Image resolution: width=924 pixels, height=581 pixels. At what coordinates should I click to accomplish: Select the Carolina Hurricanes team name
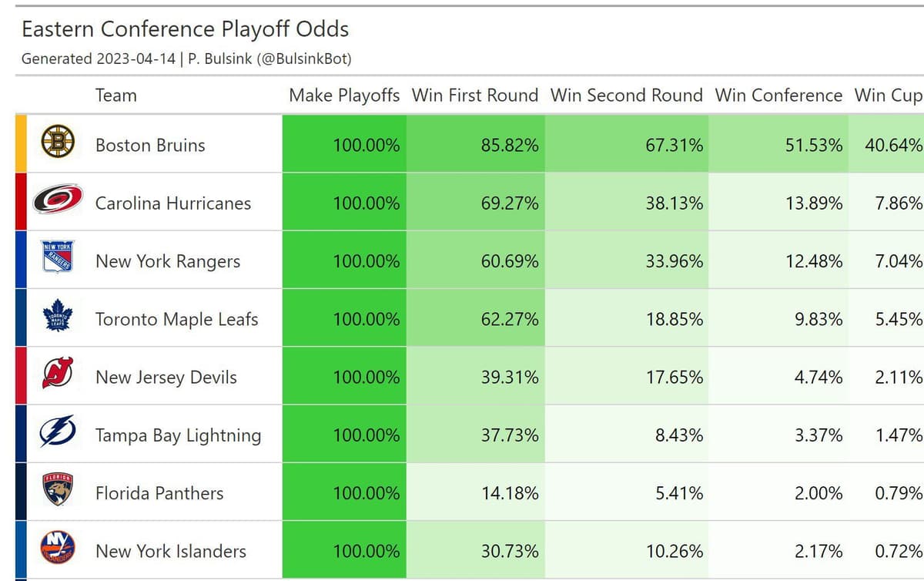[x=173, y=203]
